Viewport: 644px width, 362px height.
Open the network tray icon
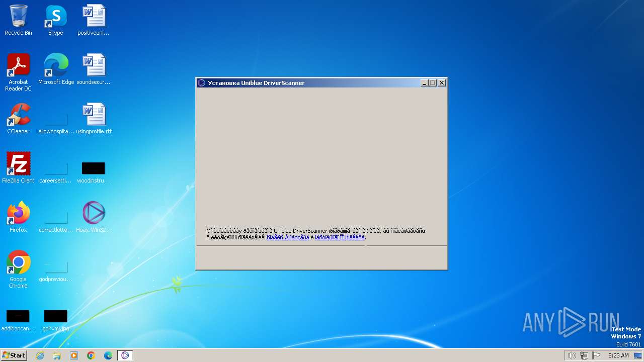584,355
